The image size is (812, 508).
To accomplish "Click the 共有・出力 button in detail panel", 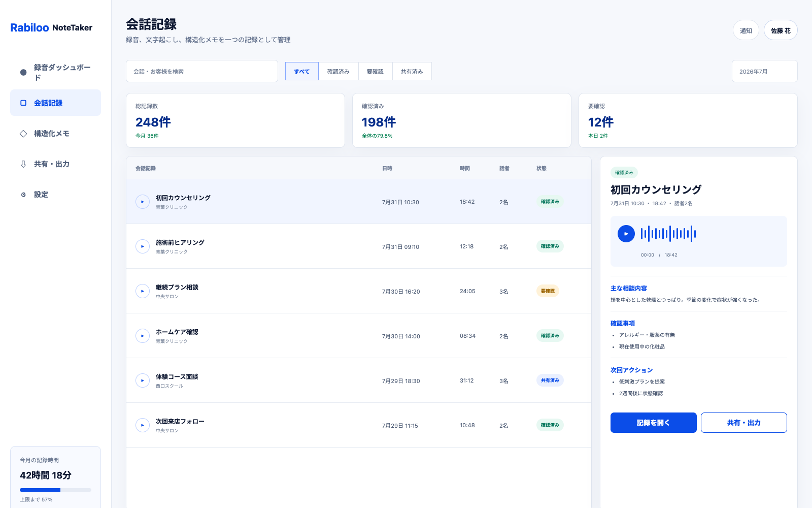I will pos(744,423).
